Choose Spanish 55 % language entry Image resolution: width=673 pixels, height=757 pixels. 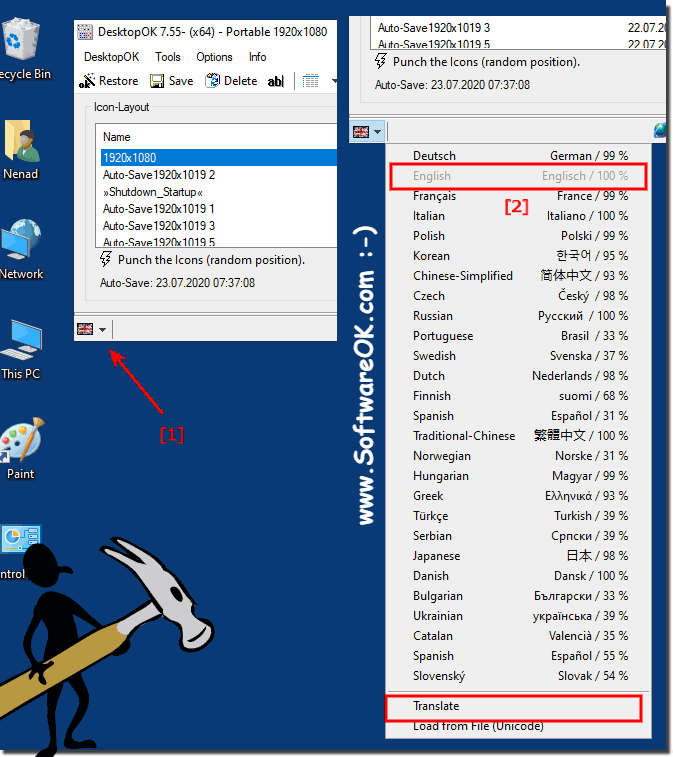tap(519, 657)
